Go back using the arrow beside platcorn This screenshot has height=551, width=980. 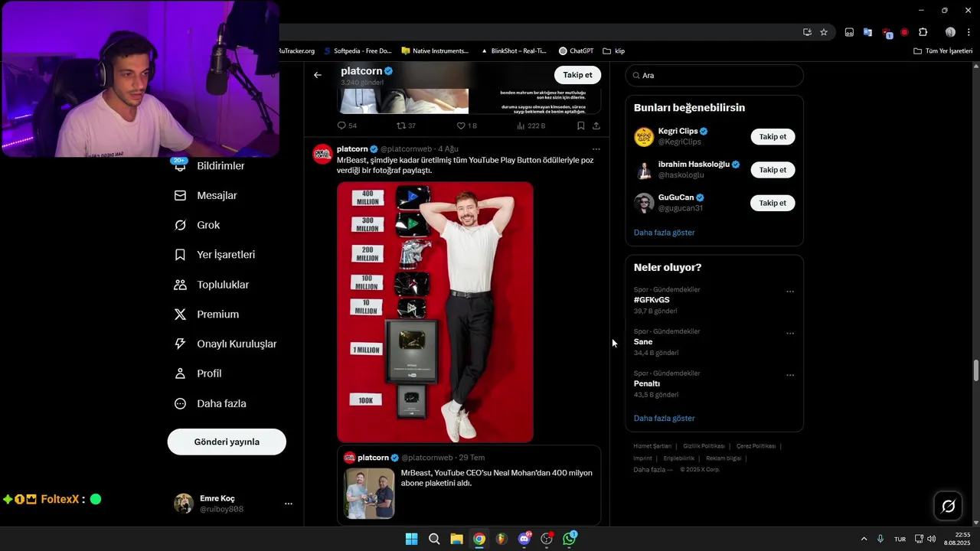pos(318,75)
